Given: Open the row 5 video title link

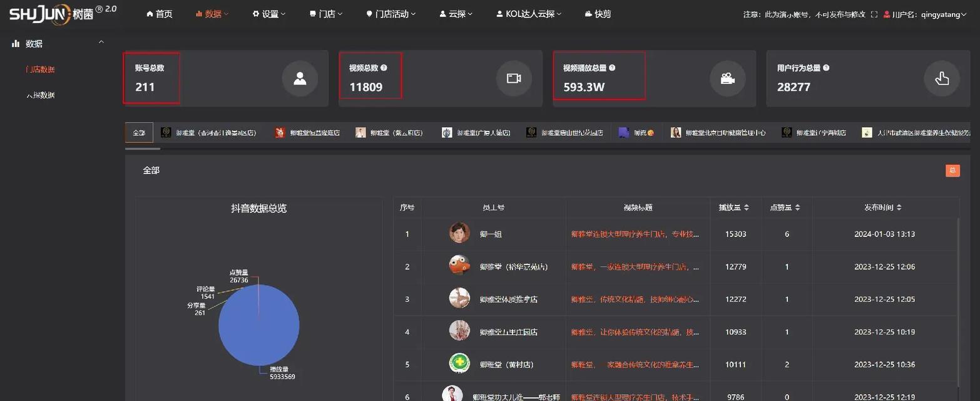Looking at the screenshot, I should pos(635,364).
